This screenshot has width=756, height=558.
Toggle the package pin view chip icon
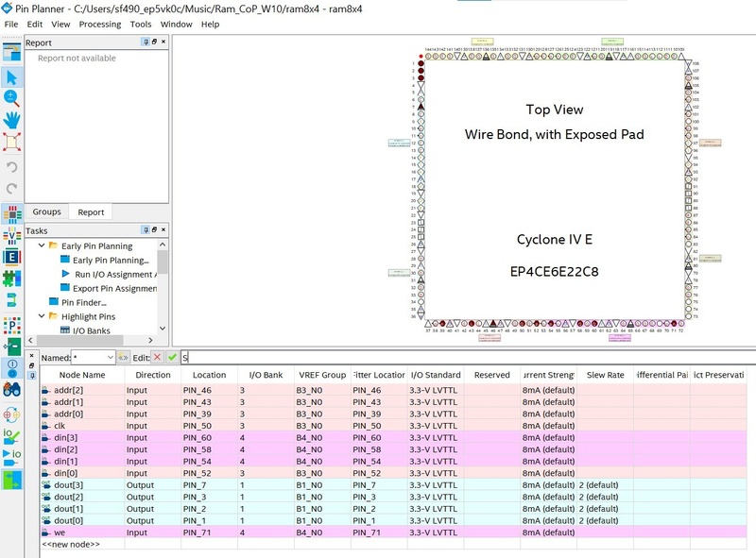[x=12, y=214]
